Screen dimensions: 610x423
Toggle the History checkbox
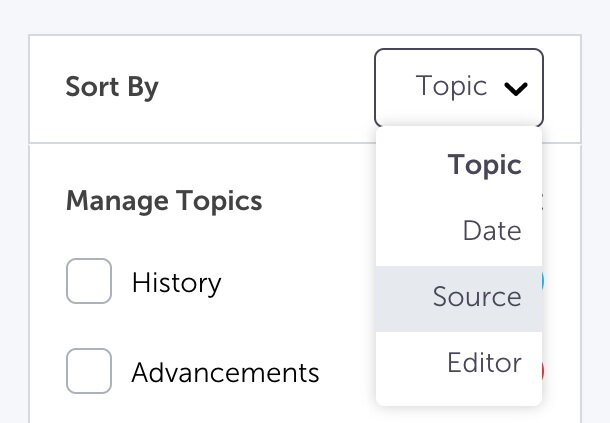[88, 282]
